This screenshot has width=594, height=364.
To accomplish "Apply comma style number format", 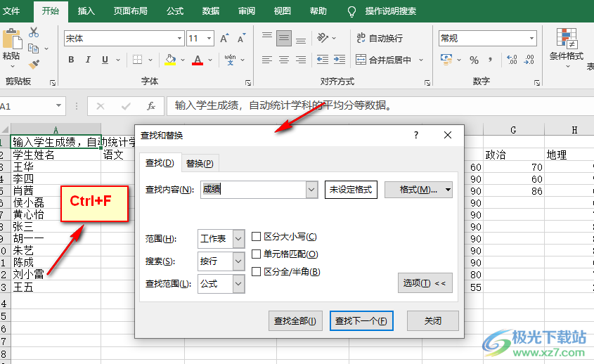I will (x=490, y=60).
